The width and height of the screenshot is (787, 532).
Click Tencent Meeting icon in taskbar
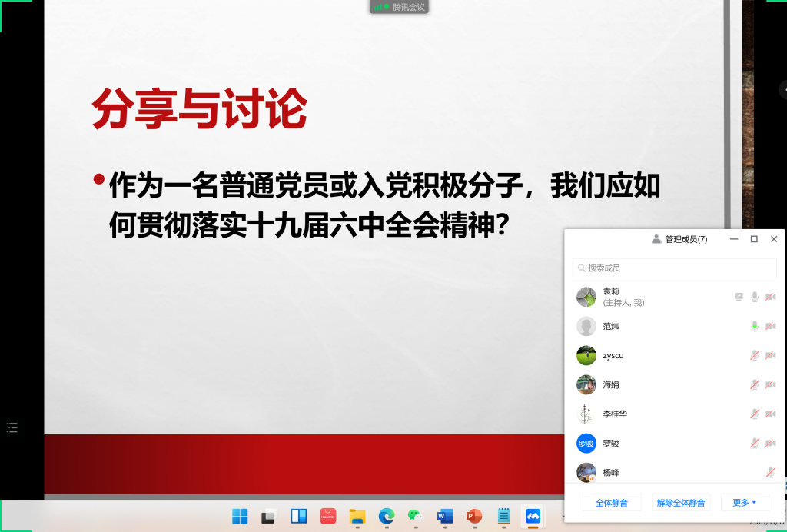pos(532,516)
